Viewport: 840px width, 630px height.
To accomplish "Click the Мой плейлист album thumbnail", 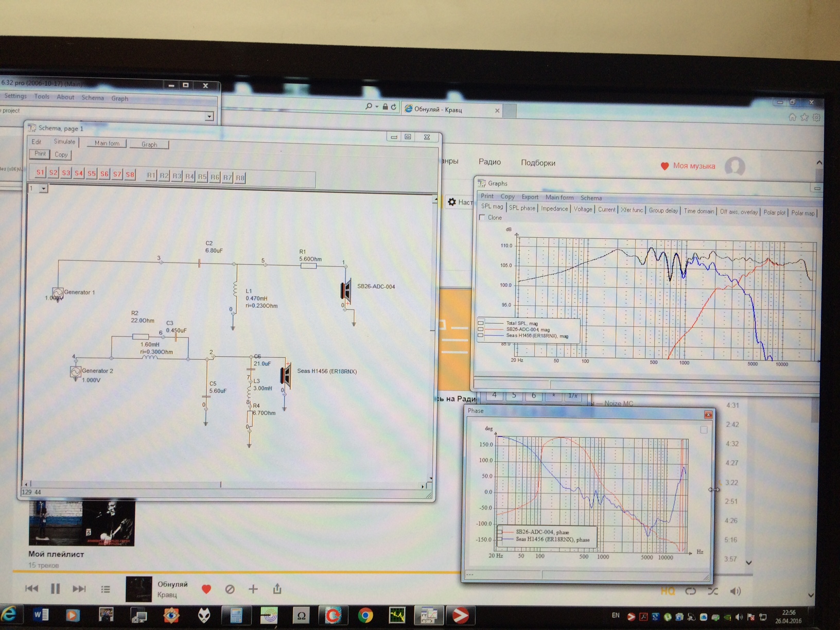I will (x=81, y=522).
